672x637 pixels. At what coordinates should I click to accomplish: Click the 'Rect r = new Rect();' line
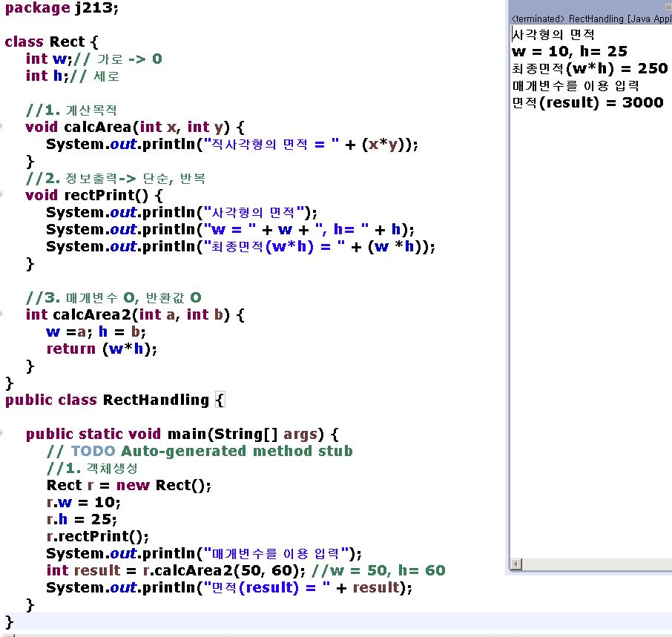129,486
